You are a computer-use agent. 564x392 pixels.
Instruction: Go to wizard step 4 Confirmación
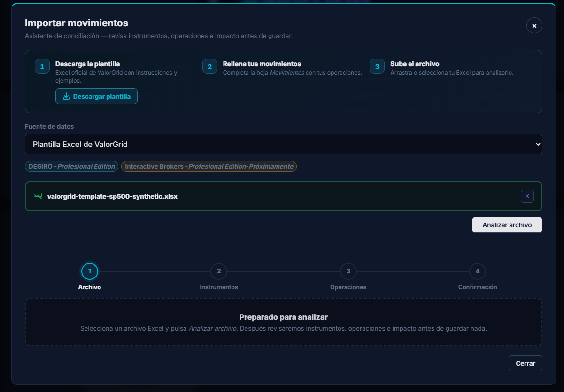(478, 271)
